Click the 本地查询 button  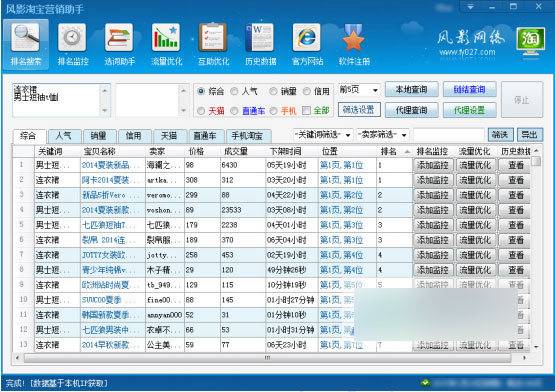tap(411, 90)
